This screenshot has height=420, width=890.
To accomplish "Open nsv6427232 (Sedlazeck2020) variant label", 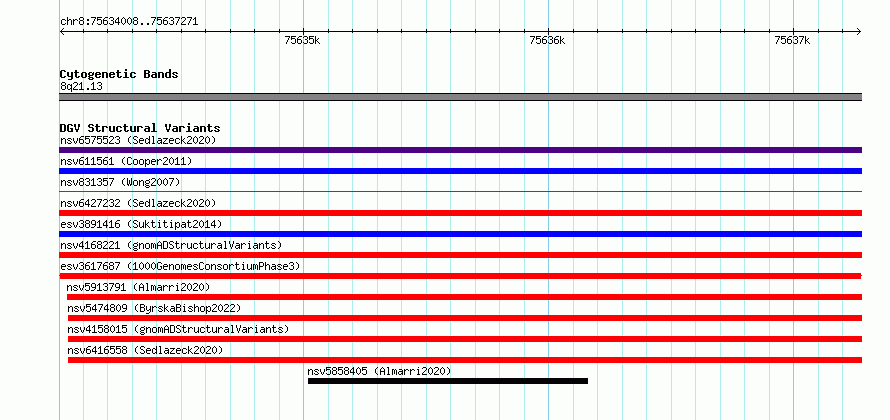I will [x=138, y=203].
